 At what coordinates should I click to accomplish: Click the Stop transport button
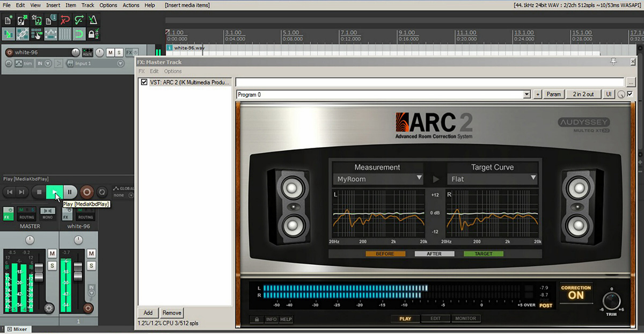tap(39, 192)
